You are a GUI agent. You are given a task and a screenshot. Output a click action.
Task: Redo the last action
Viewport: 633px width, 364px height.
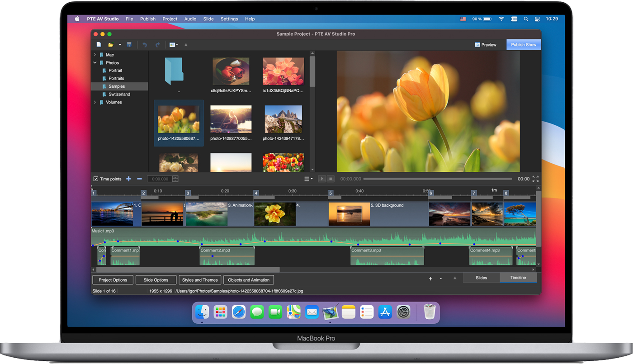click(158, 45)
